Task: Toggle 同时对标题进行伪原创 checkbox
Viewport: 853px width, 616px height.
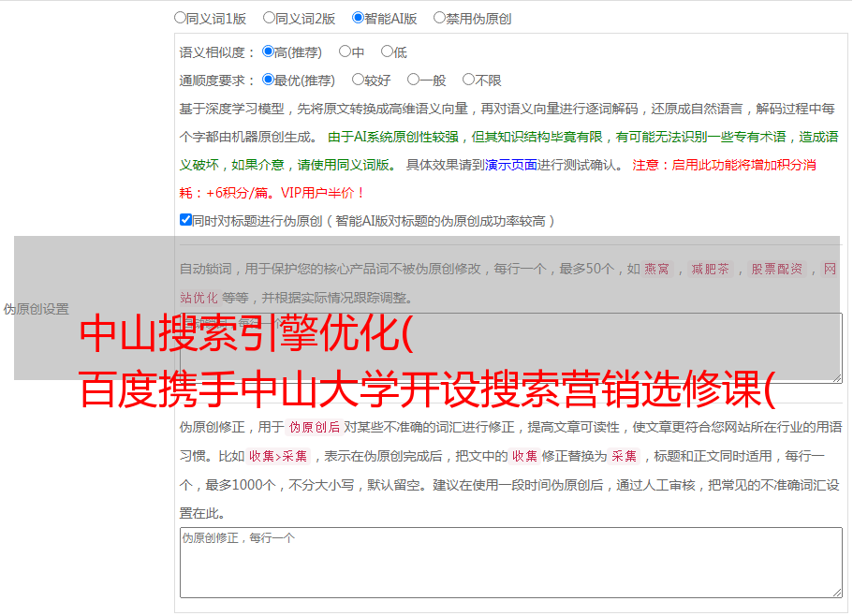Action: coord(185,220)
